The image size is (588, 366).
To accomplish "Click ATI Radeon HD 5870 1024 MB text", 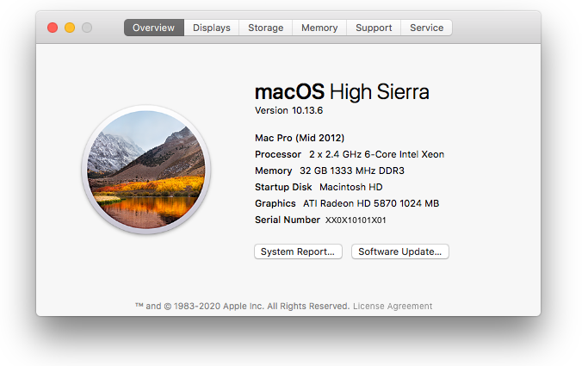I will point(371,203).
